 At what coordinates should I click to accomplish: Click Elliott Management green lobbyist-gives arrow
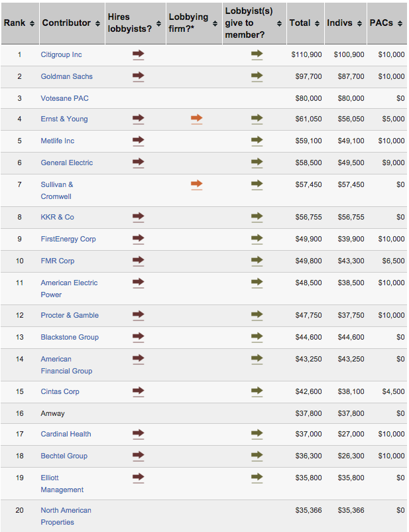point(257,478)
